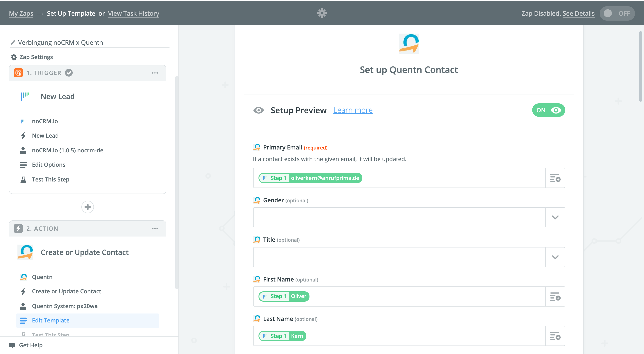Open Action step three-dots menu
Viewport: 644px width, 354px height.
(x=155, y=229)
